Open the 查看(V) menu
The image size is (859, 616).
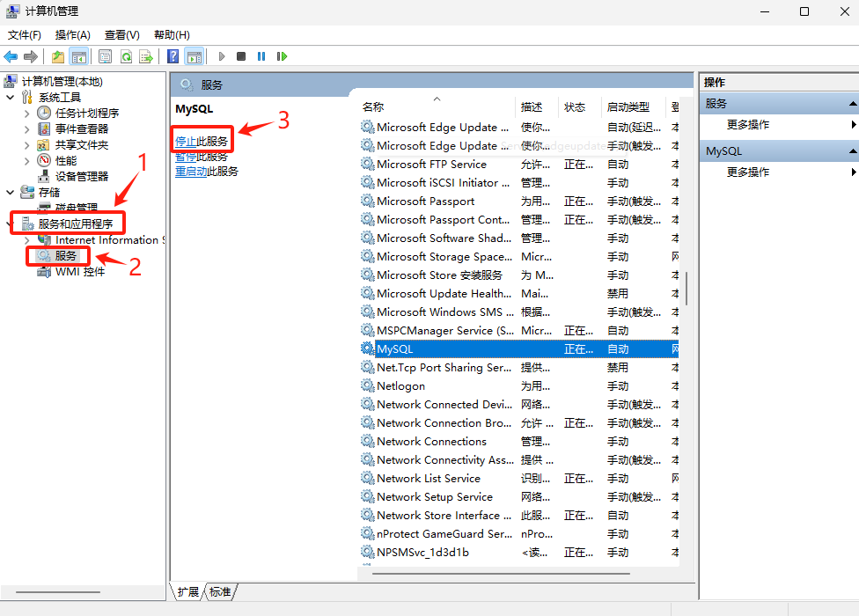click(x=121, y=35)
